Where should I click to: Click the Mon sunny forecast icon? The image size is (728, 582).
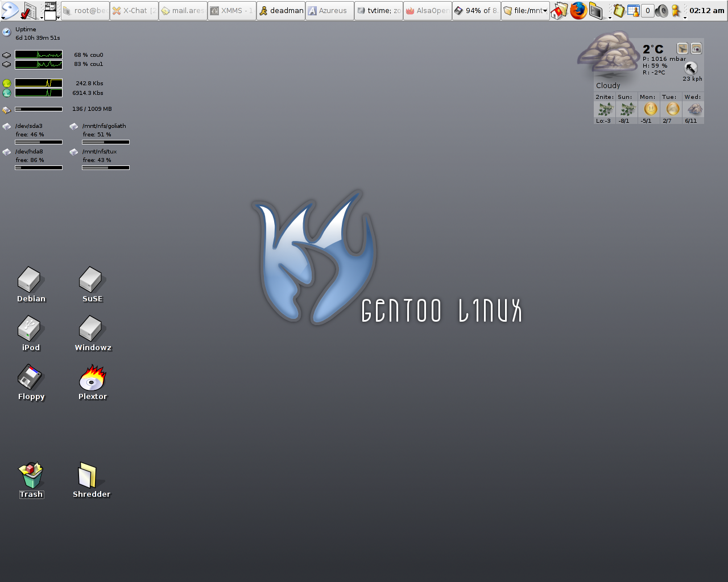[651, 109]
